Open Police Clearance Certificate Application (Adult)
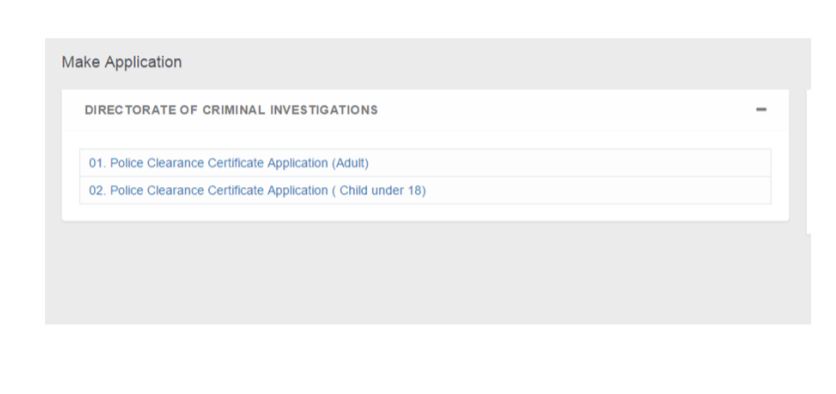 [229, 163]
